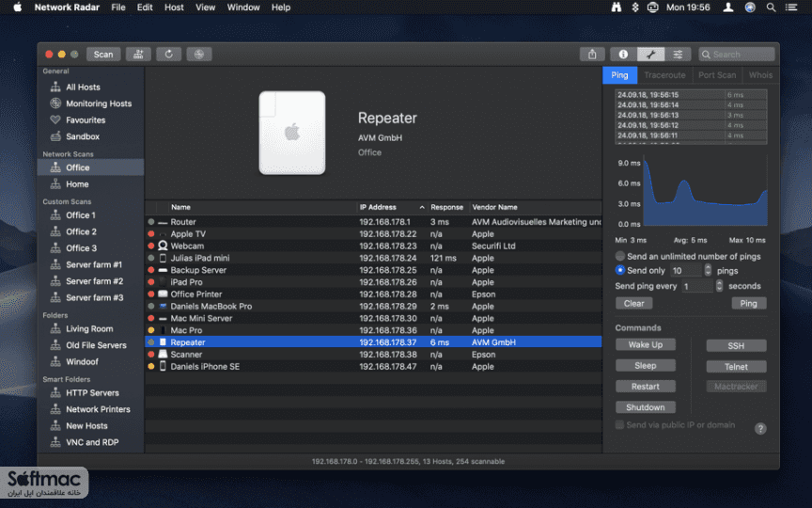
Task: Switch to the Ping tab
Action: coord(620,75)
